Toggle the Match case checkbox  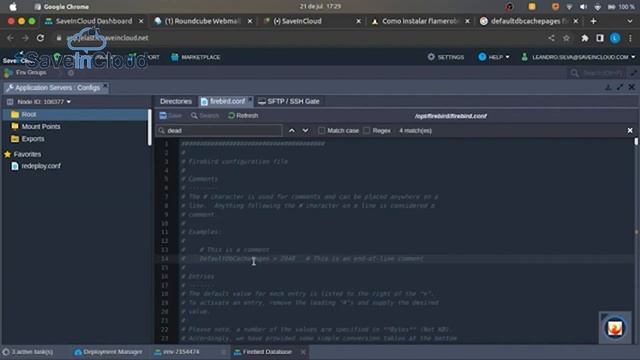tap(322, 131)
